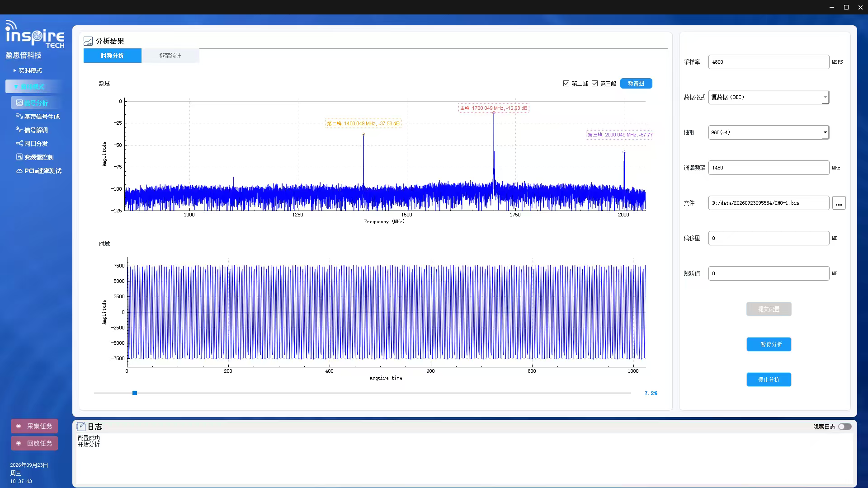
Task: Open 信号解调 via its pulse icon
Action: (x=19, y=130)
